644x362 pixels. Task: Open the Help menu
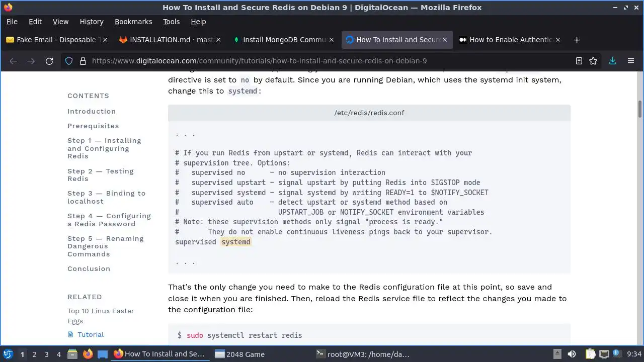(198, 22)
